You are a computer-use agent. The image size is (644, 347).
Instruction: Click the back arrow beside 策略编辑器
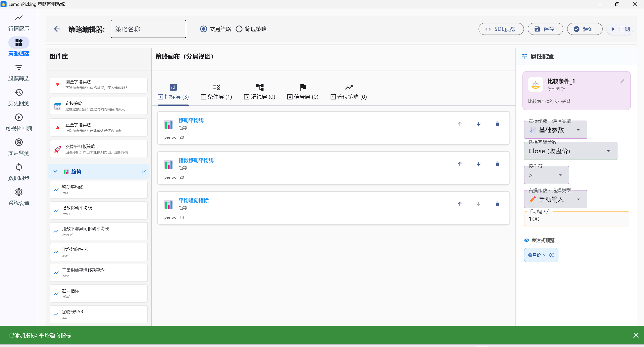coord(57,29)
